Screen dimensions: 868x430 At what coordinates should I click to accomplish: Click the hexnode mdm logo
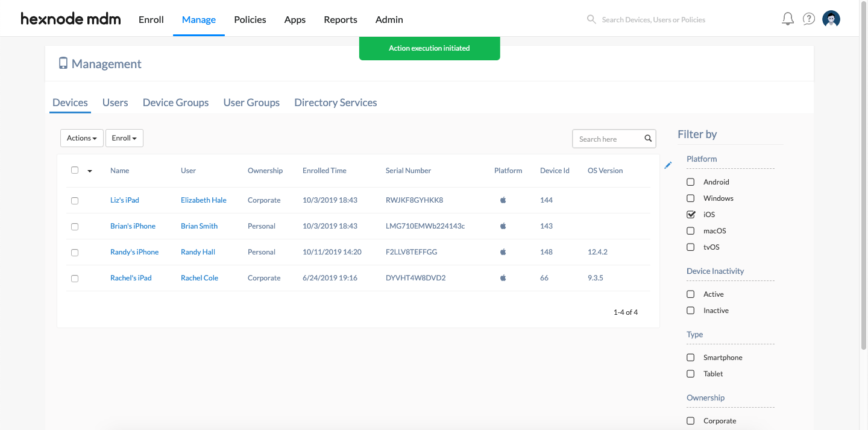pos(71,19)
